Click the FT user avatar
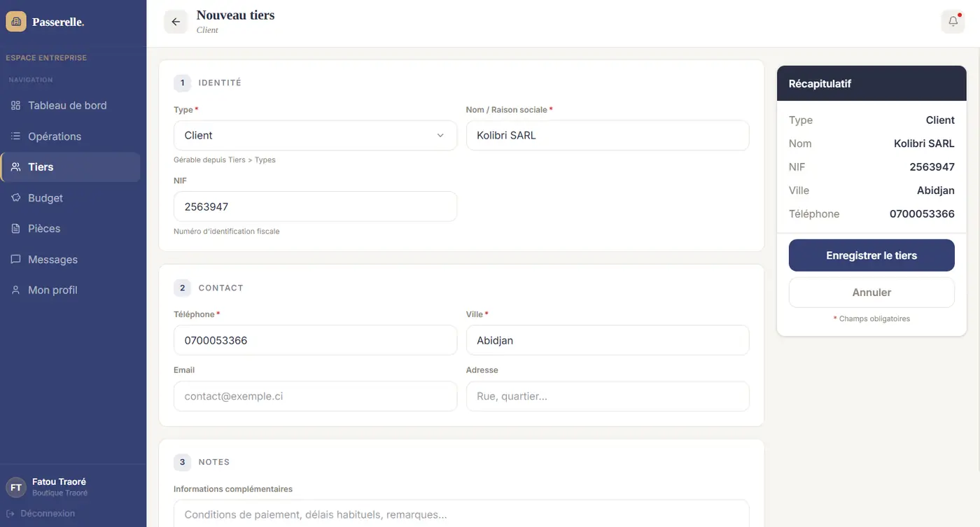The image size is (980, 527). click(x=16, y=487)
